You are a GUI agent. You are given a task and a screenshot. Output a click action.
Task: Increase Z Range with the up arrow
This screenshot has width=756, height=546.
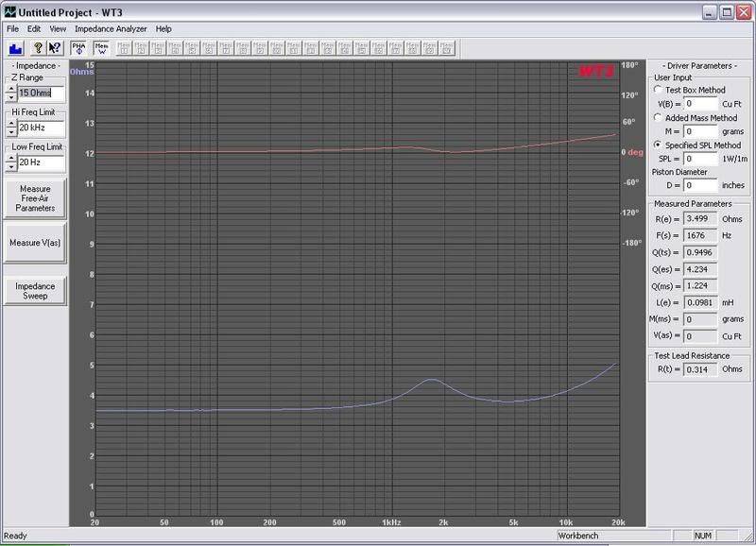(x=11, y=89)
